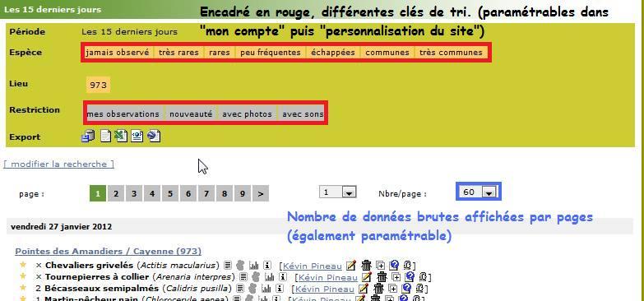Viewport: 644px width, 301px height.
Task: Click the star beside Bécasseaux semipalmés
Action: coord(23,288)
